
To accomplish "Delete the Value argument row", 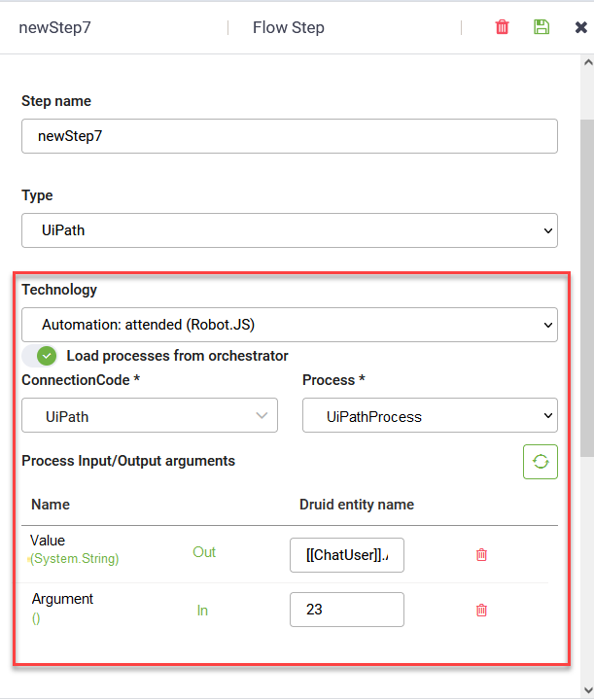I will 481,555.
